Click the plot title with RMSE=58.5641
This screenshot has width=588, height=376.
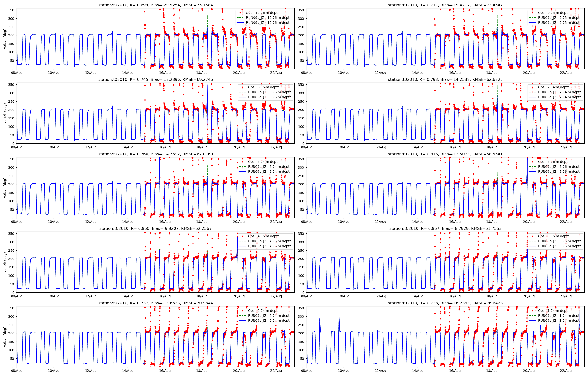pos(445,154)
